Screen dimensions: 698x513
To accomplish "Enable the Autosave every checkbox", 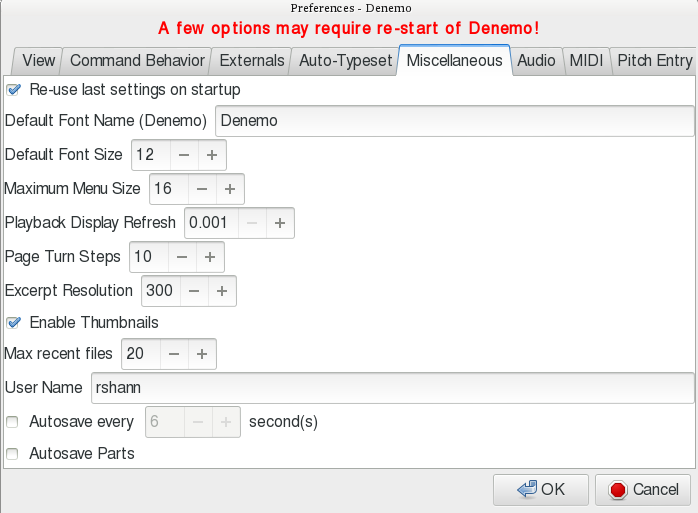I will [x=13, y=422].
